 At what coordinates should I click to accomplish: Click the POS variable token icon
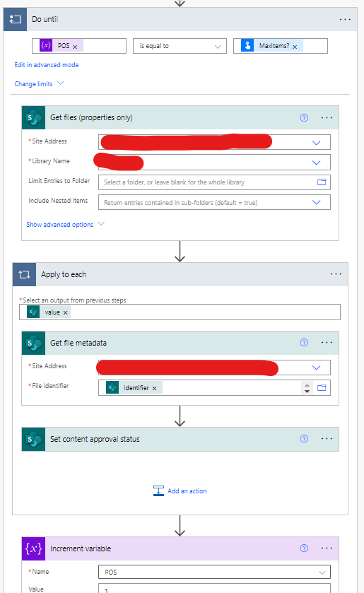point(46,45)
